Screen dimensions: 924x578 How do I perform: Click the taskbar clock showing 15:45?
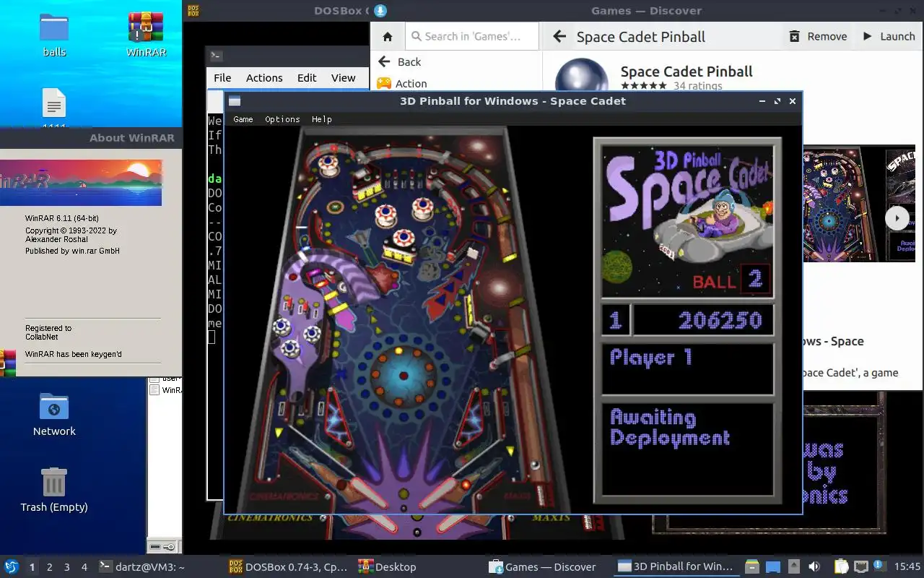tap(907, 567)
